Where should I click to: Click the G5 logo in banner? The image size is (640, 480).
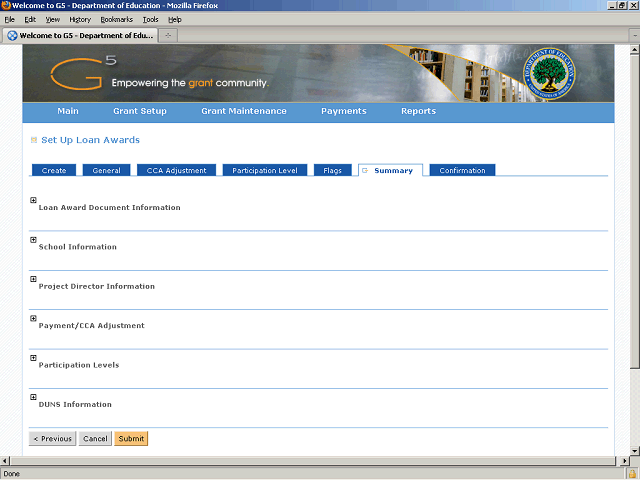(x=84, y=73)
